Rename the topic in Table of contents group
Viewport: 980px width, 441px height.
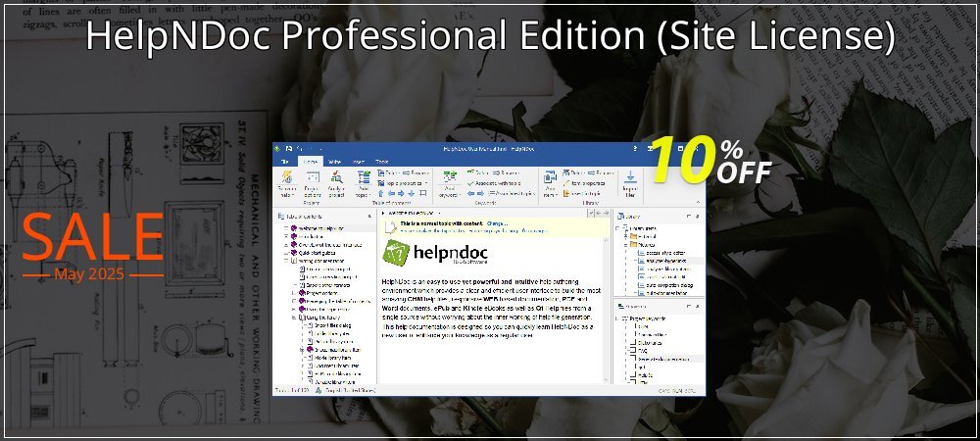[416, 173]
